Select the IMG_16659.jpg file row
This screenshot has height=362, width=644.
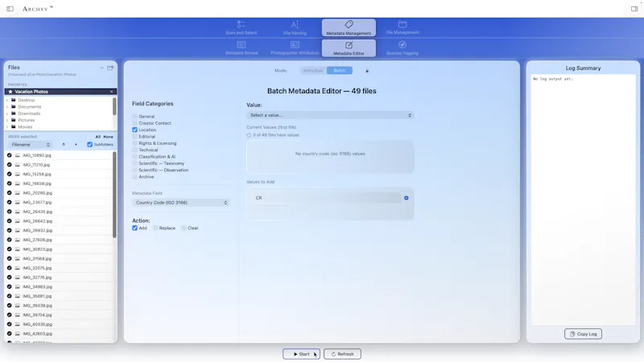click(x=59, y=183)
